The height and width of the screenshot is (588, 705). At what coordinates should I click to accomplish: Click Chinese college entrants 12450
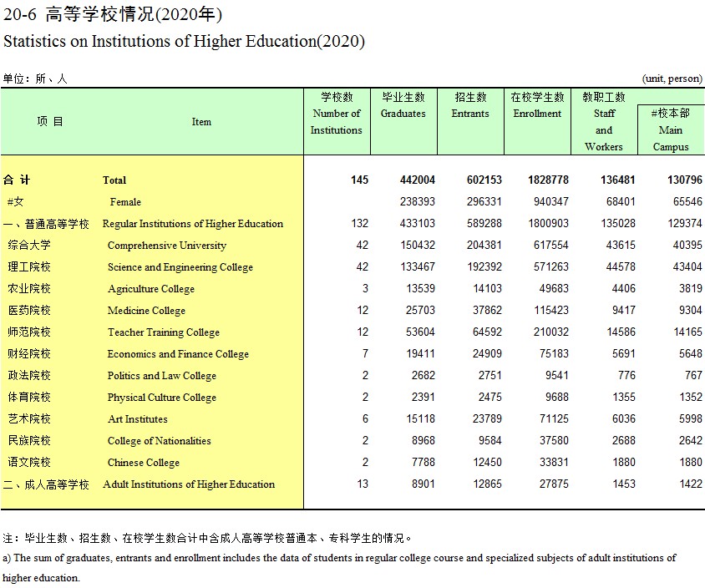click(x=487, y=462)
